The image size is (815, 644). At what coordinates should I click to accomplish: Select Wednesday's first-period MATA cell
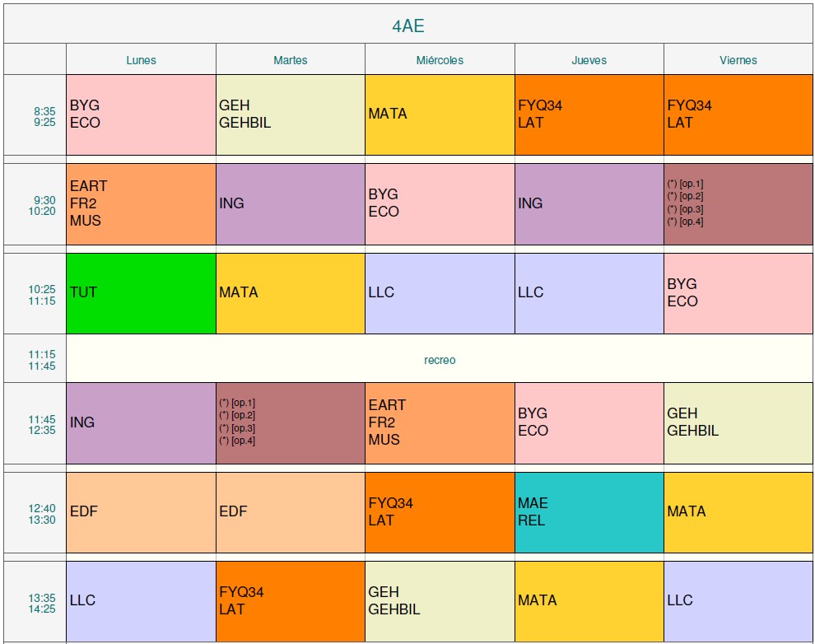[x=440, y=114]
